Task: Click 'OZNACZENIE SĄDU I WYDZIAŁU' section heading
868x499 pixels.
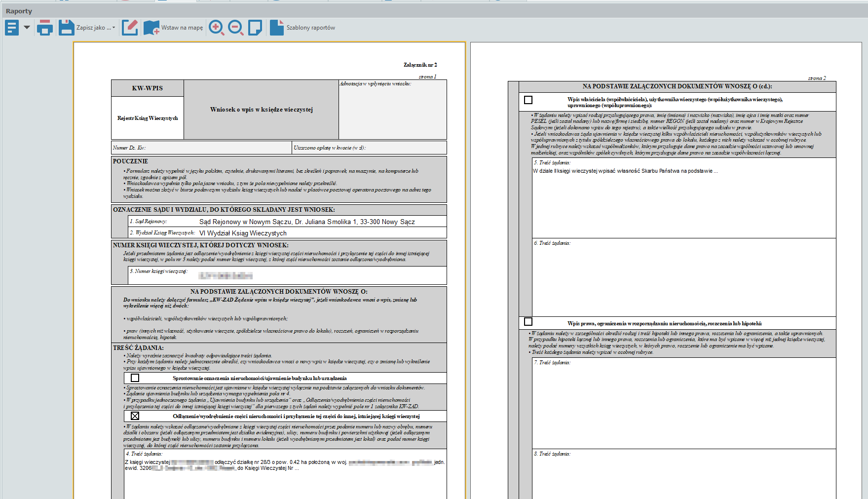Action: 224,210
